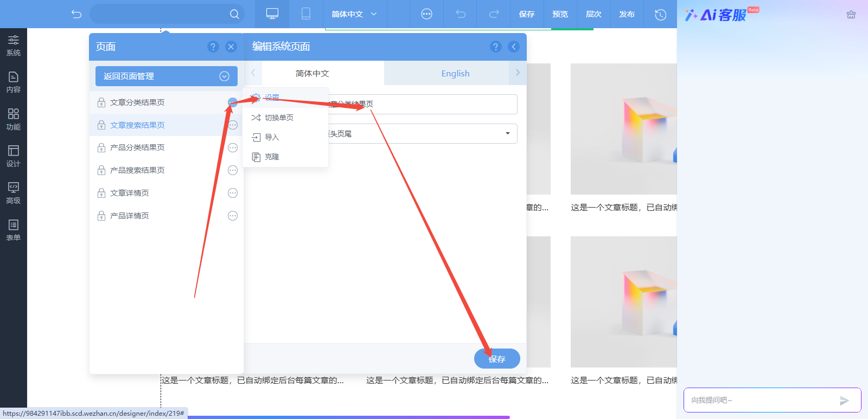The height and width of the screenshot is (419, 868).
Task: Select 文章搜索结果页 in page list
Action: click(x=137, y=125)
